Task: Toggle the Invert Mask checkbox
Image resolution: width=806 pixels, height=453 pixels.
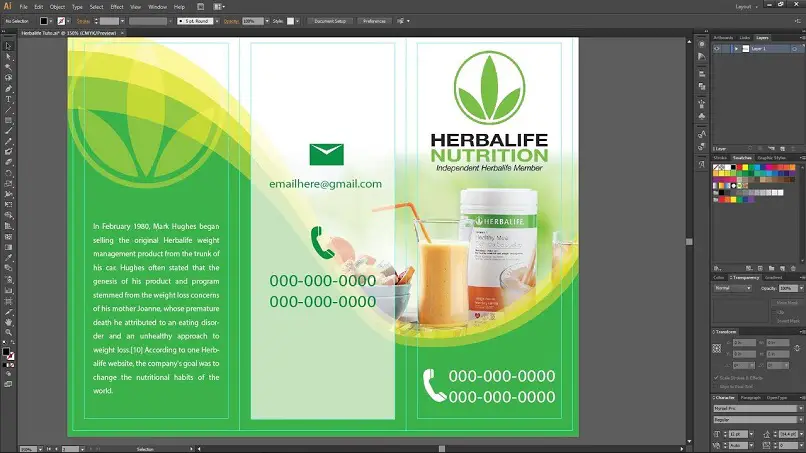Action: click(x=774, y=321)
